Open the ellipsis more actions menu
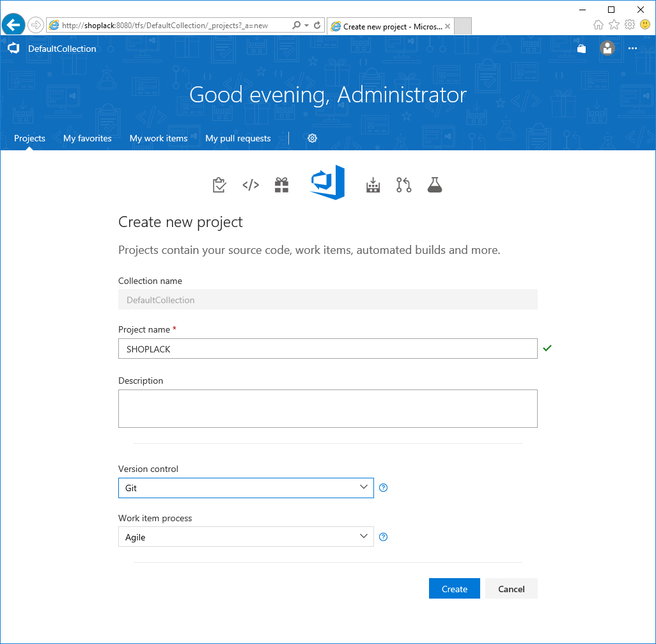The width and height of the screenshot is (656, 644). point(632,49)
